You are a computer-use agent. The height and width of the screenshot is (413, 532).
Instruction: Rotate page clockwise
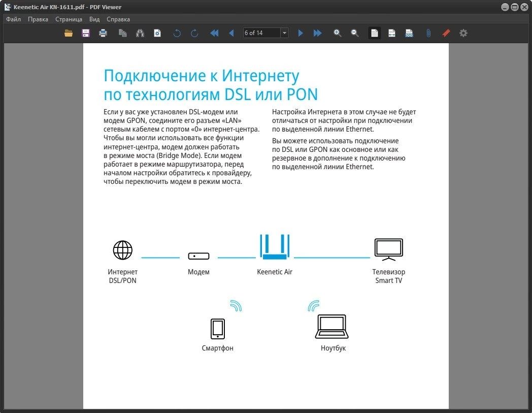(194, 33)
